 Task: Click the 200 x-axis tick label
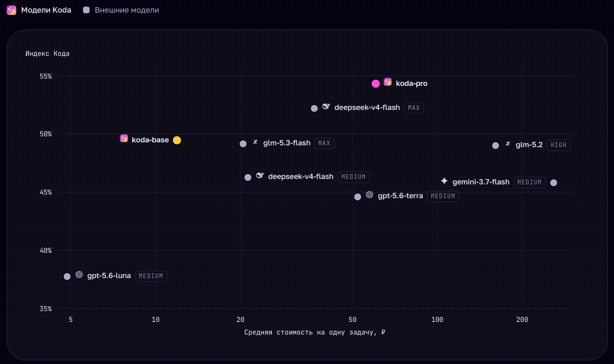pos(522,320)
